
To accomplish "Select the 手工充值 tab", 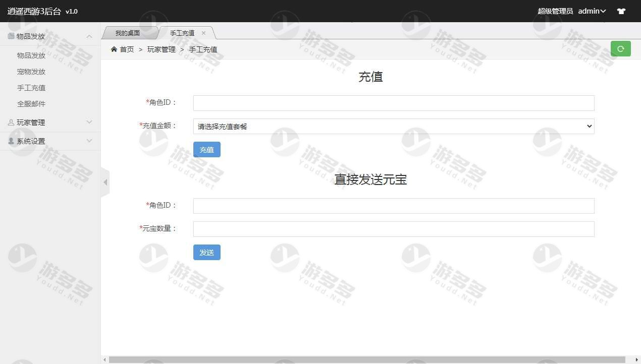I will (182, 33).
